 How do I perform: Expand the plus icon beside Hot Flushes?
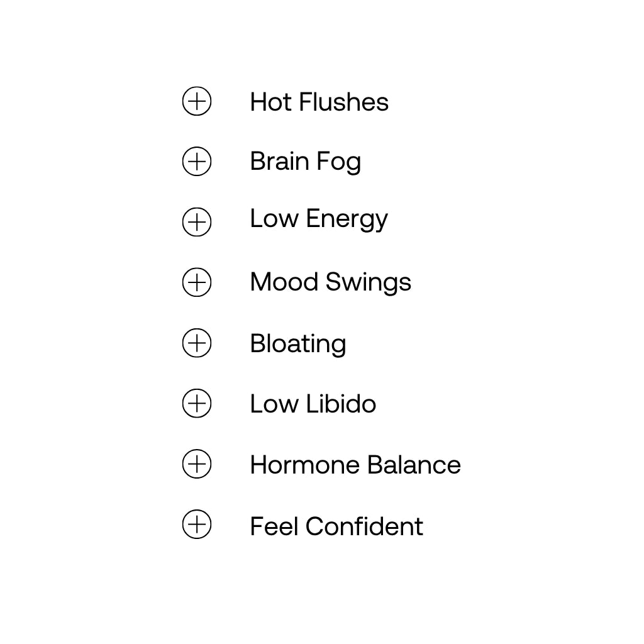pyautogui.click(x=197, y=101)
